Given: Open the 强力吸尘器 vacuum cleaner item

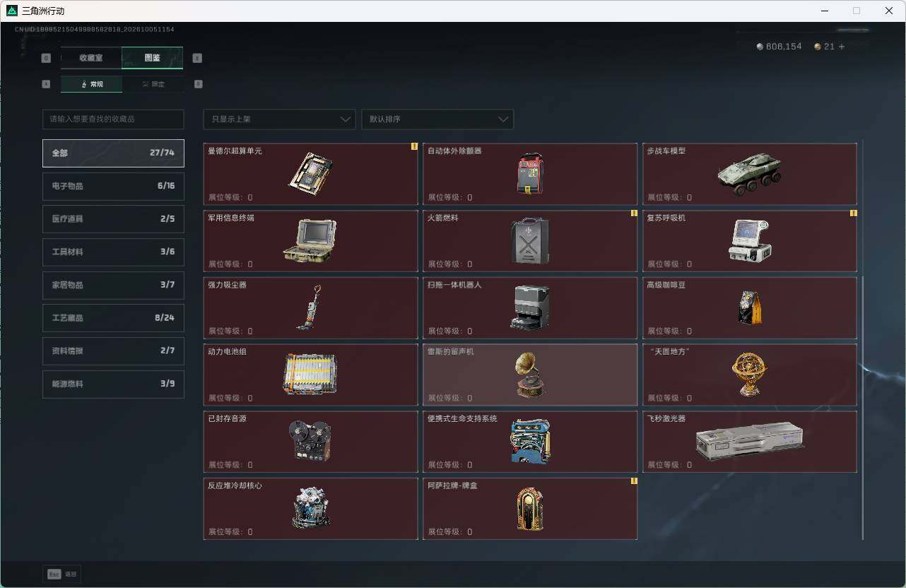Looking at the screenshot, I should pos(311,308).
